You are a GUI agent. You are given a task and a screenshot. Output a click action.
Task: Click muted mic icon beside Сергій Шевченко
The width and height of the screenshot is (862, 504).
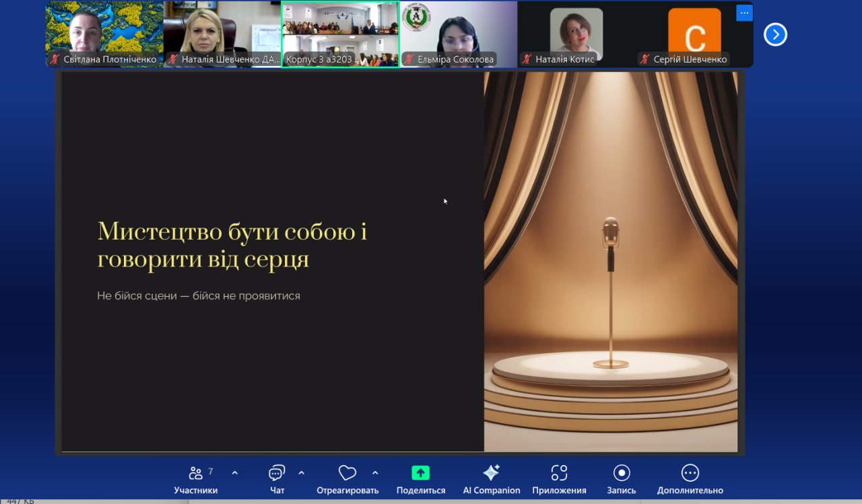coord(645,59)
